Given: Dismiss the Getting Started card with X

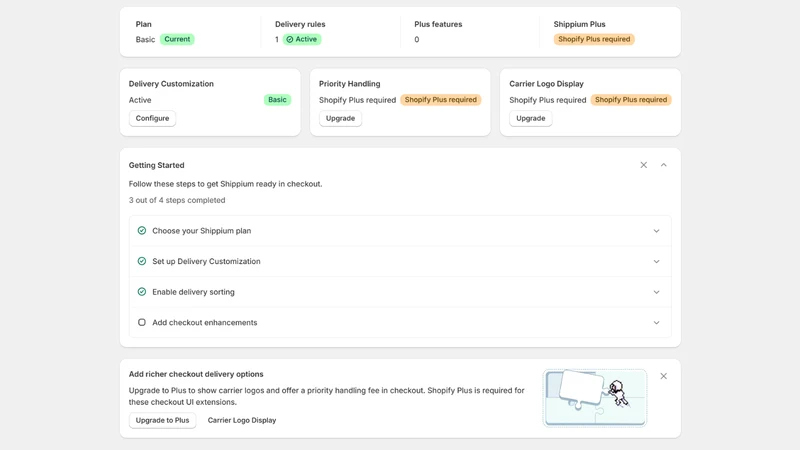Looking at the screenshot, I should (643, 165).
